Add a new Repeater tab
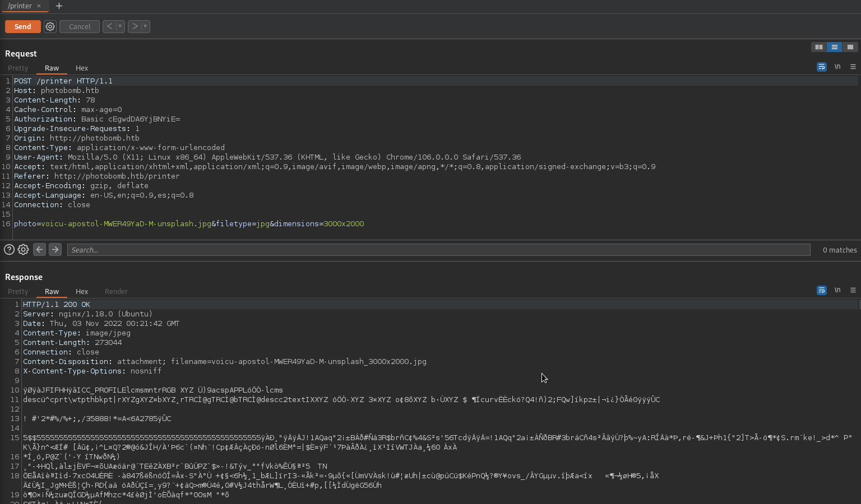Image resolution: width=861 pixels, height=504 pixels. tap(59, 6)
